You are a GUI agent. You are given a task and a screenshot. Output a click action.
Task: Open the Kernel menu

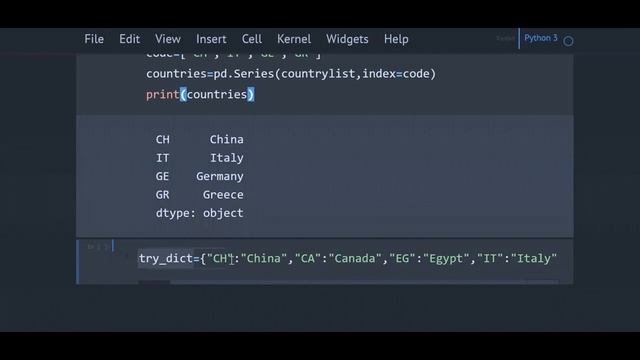pyautogui.click(x=294, y=39)
